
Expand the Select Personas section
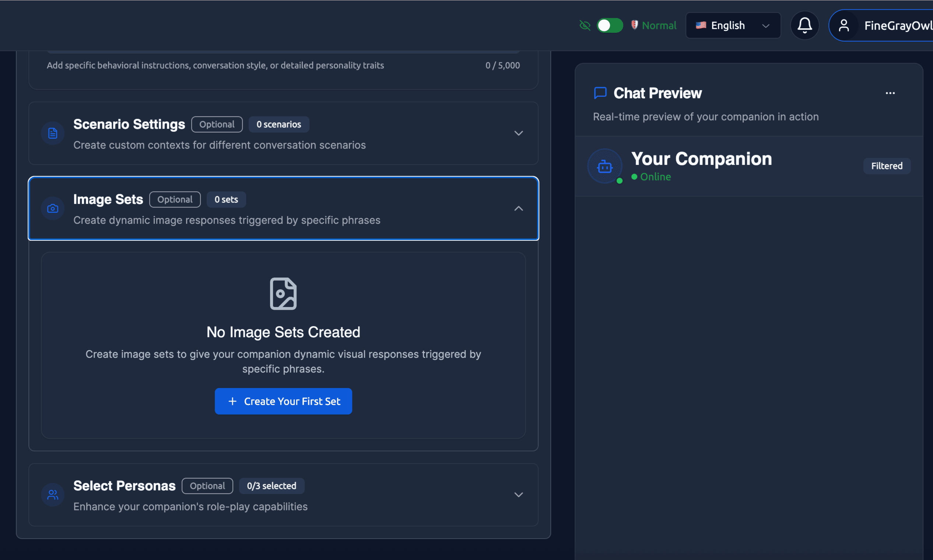coord(518,495)
